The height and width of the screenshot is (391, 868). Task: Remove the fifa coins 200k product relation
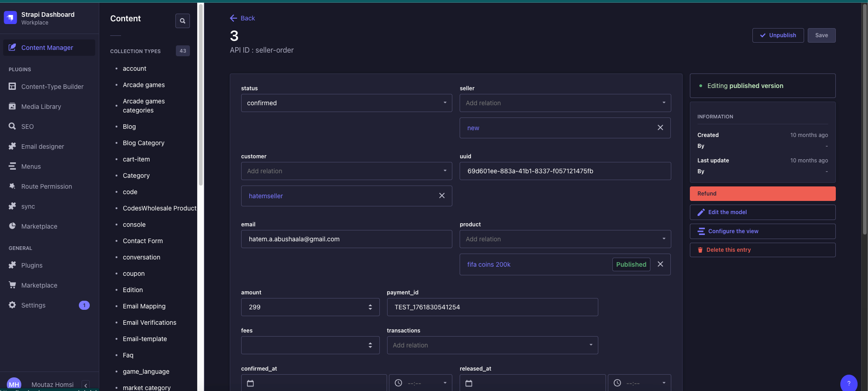[660, 264]
